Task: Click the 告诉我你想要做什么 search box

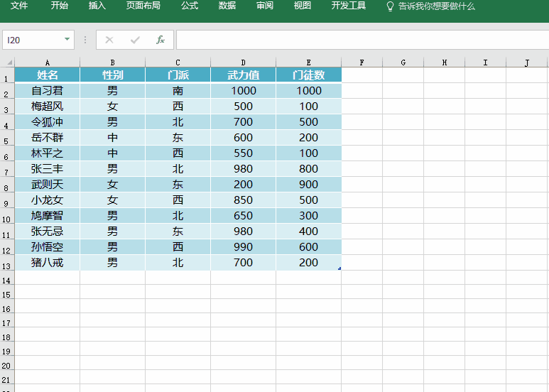Action: pyautogui.click(x=436, y=6)
